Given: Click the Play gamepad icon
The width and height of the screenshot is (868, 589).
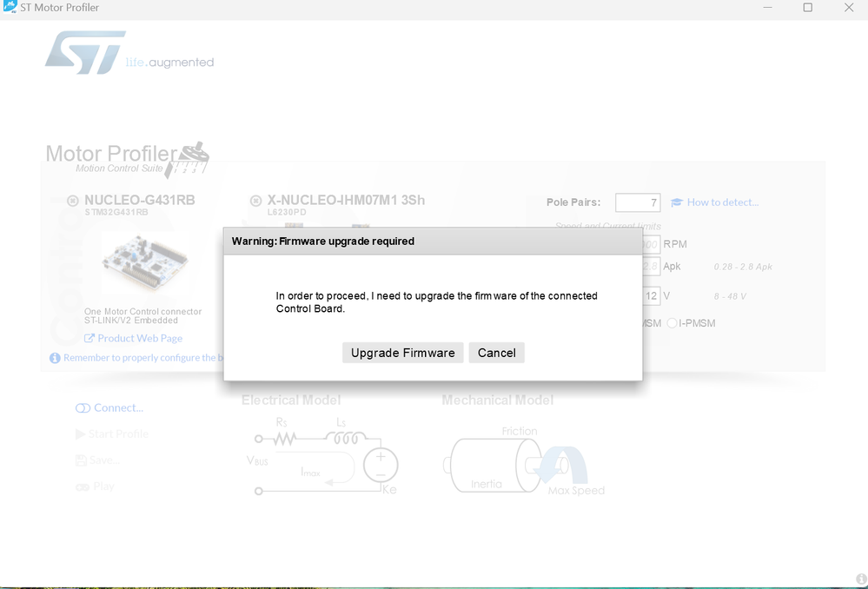Looking at the screenshot, I should click(83, 487).
